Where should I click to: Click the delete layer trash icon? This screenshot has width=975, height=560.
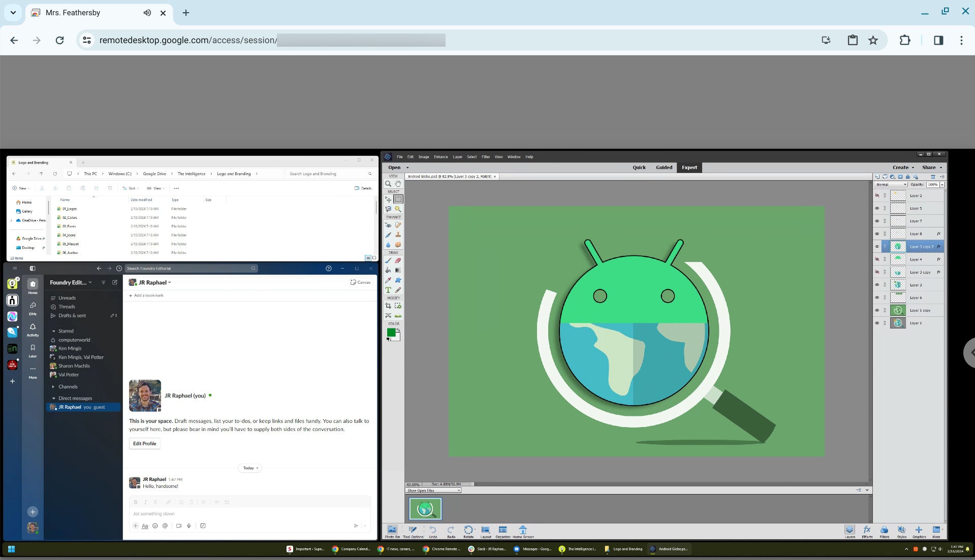(933, 177)
